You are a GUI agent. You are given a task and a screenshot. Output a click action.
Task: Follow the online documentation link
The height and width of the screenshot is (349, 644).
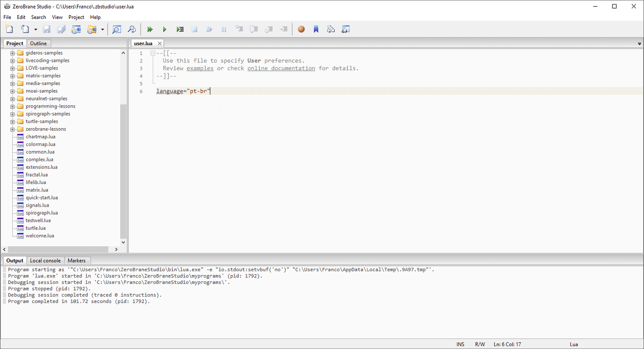pyautogui.click(x=281, y=68)
